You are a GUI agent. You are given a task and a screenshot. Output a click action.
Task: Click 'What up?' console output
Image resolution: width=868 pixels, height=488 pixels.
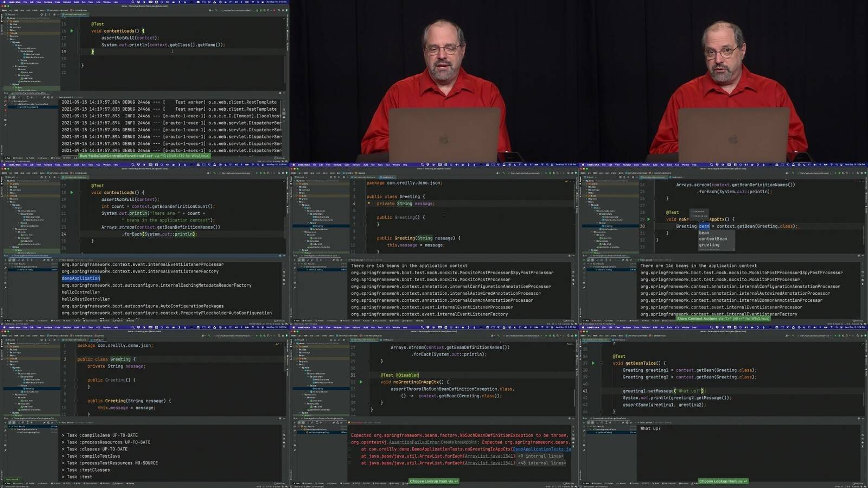[x=650, y=428]
